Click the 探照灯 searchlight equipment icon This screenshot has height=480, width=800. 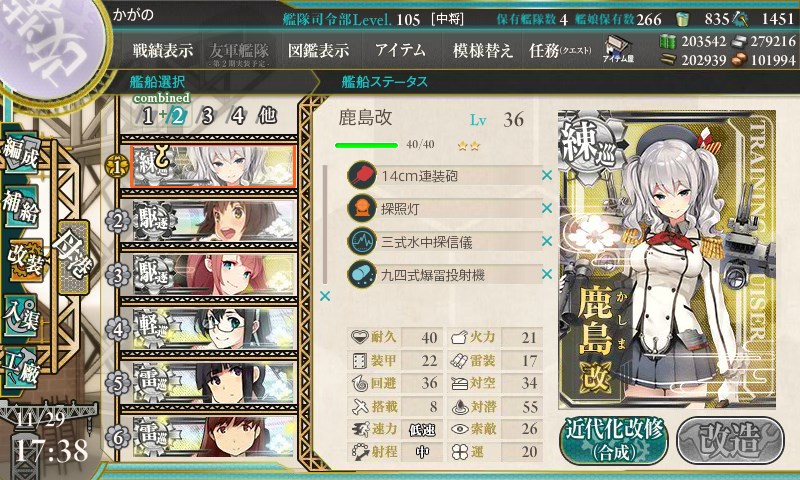pos(362,208)
